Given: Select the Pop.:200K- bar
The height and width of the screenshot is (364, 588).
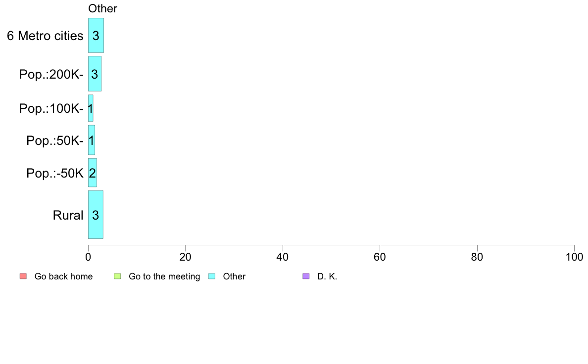Looking at the screenshot, I should point(95,74).
